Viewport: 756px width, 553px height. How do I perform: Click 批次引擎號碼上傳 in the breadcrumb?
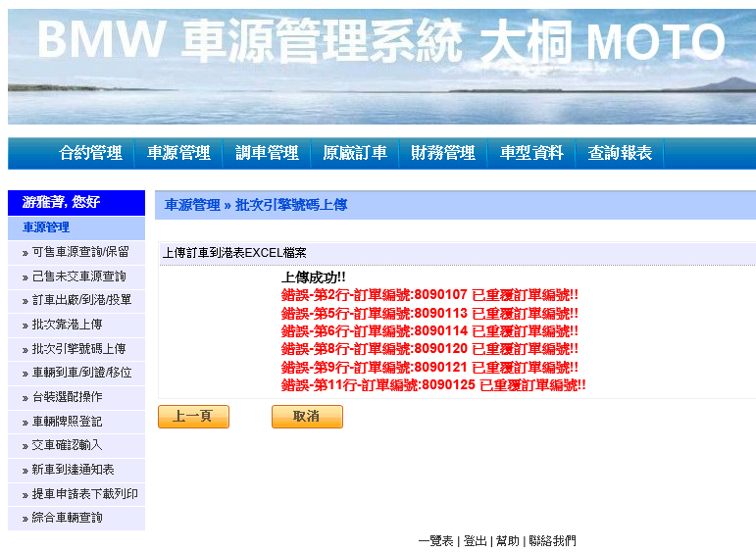pos(291,205)
